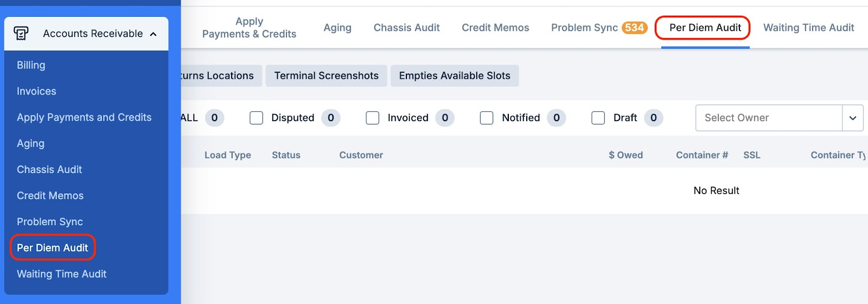This screenshot has width=868, height=304.
Task: Select the Credit Memos tab
Action: (x=495, y=28)
